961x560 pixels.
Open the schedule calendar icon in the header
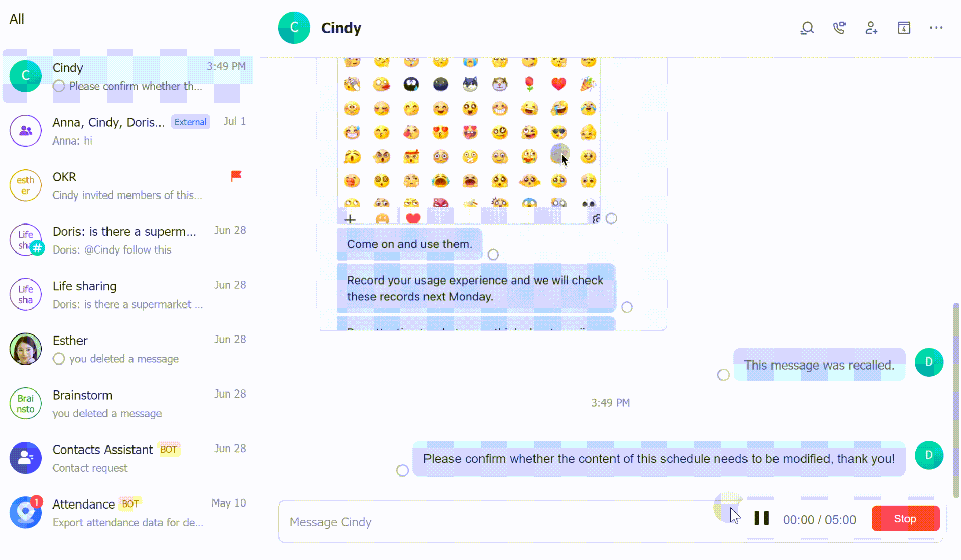[x=904, y=28]
